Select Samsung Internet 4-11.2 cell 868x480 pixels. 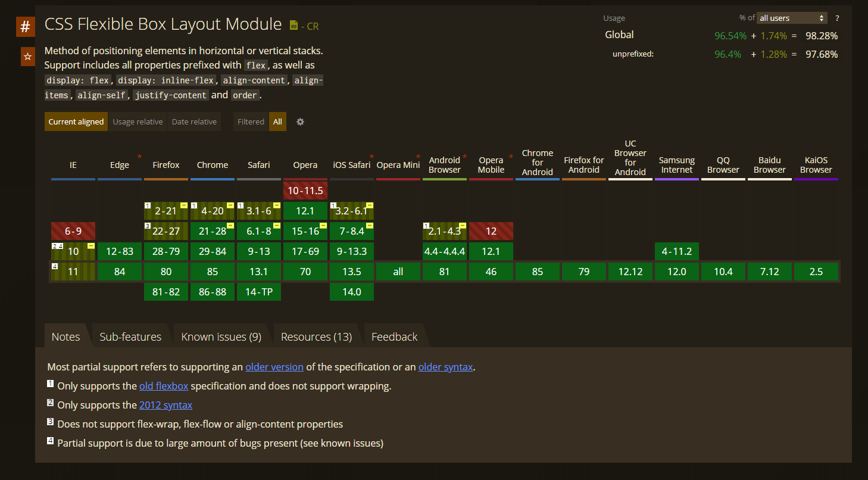pos(677,251)
